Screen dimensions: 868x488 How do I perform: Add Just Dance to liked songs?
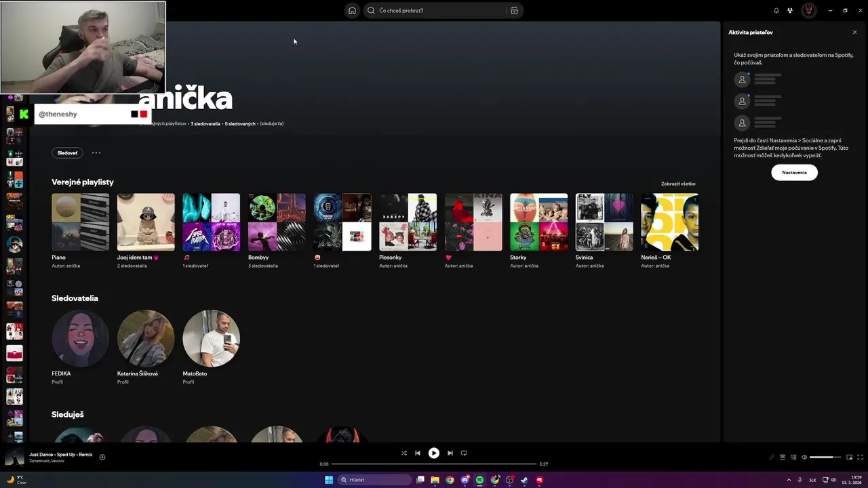[102, 457]
